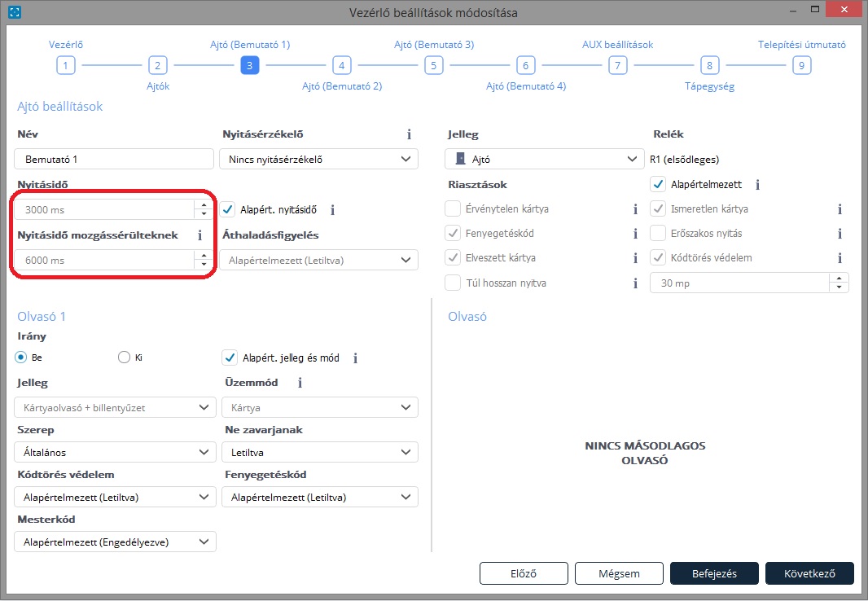Open the Nyitásérzékelő dropdown
The image size is (868, 601).
318,159
